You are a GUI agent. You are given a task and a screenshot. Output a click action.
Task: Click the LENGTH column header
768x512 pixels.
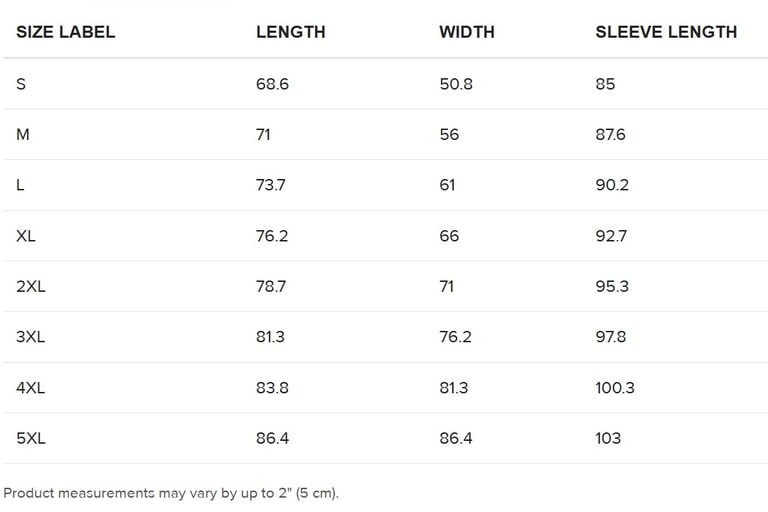(290, 32)
